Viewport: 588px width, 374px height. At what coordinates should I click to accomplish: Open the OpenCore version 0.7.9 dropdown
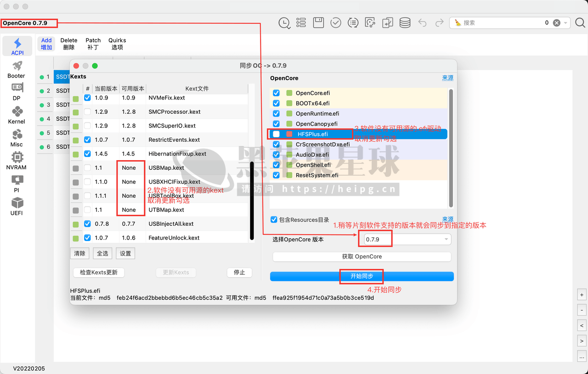pyautogui.click(x=407, y=240)
